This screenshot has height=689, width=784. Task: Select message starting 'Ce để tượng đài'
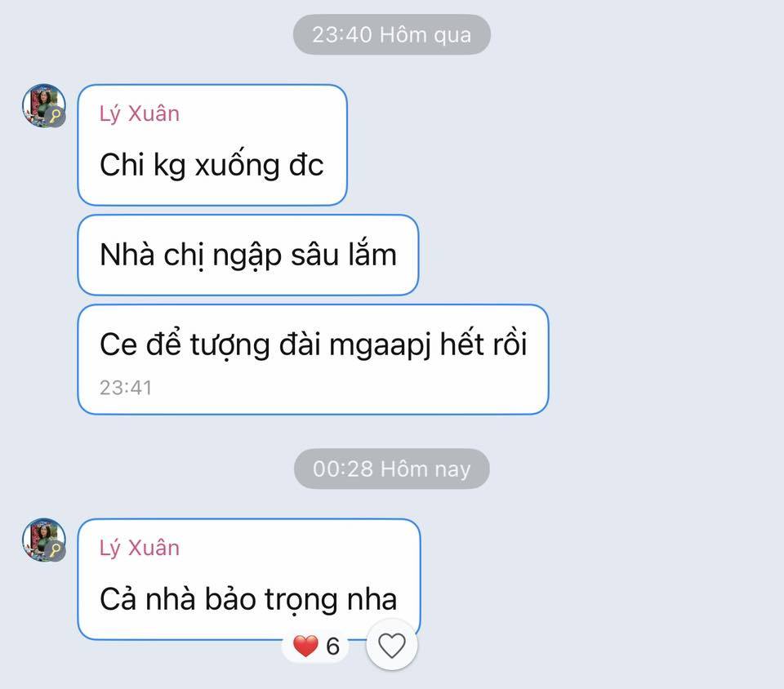tap(313, 359)
